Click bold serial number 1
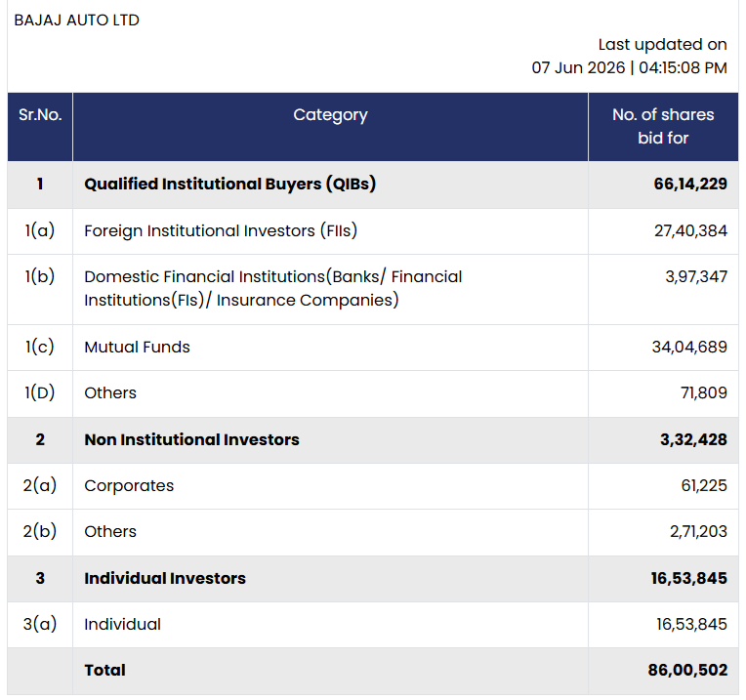Viewport: 746px width, 700px height. pyautogui.click(x=40, y=185)
